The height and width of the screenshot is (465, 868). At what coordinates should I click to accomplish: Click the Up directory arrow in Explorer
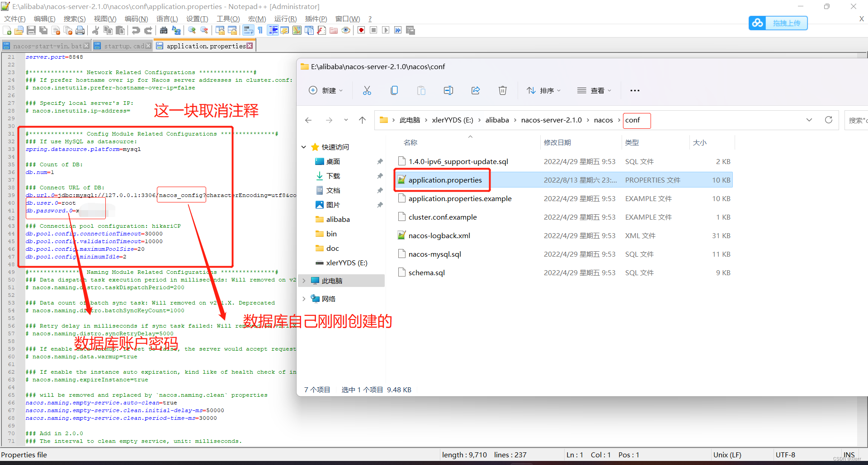(x=362, y=120)
